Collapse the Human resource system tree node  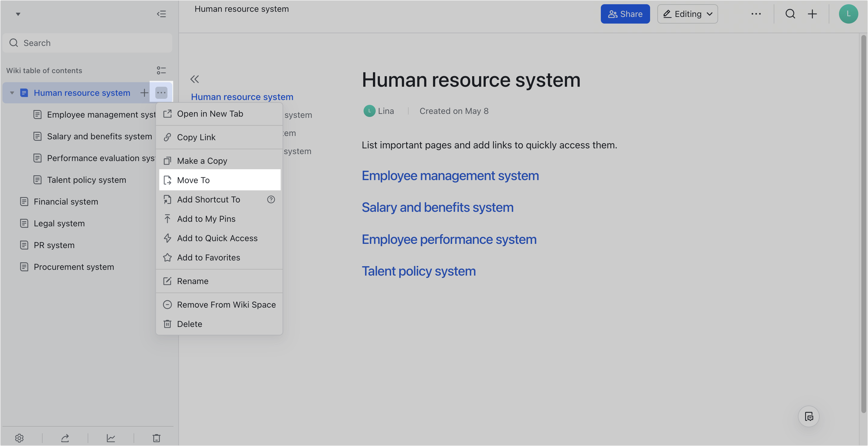[x=12, y=93]
